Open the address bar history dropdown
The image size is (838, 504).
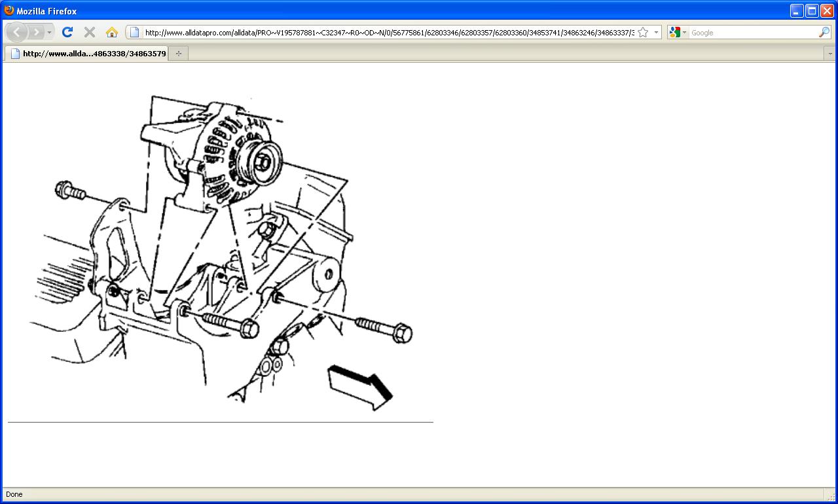656,32
